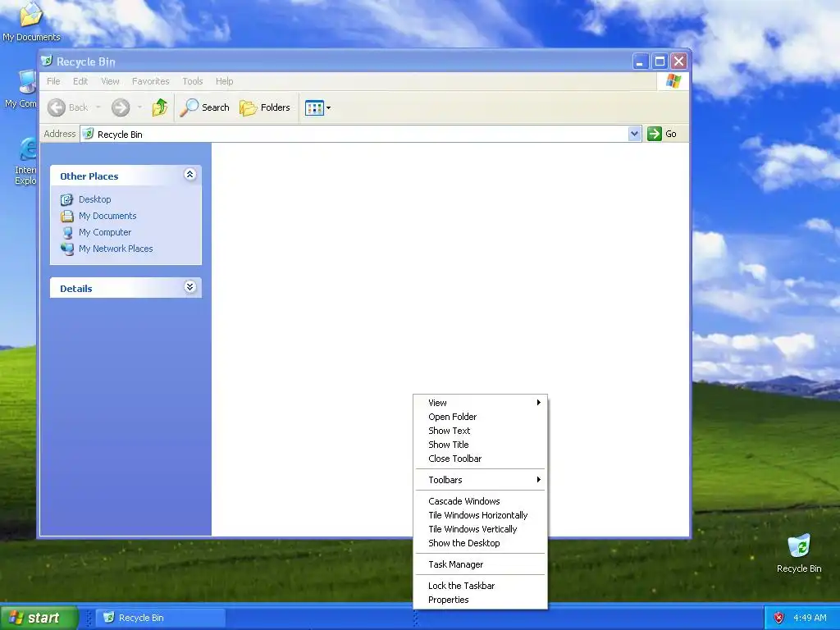Expand the Details panel

point(189,287)
